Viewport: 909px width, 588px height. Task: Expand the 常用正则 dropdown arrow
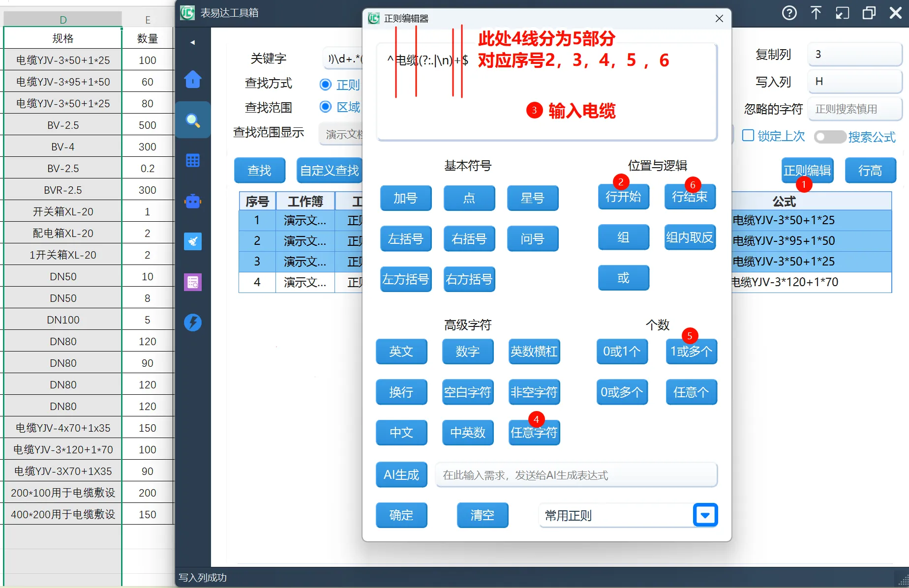tap(705, 515)
